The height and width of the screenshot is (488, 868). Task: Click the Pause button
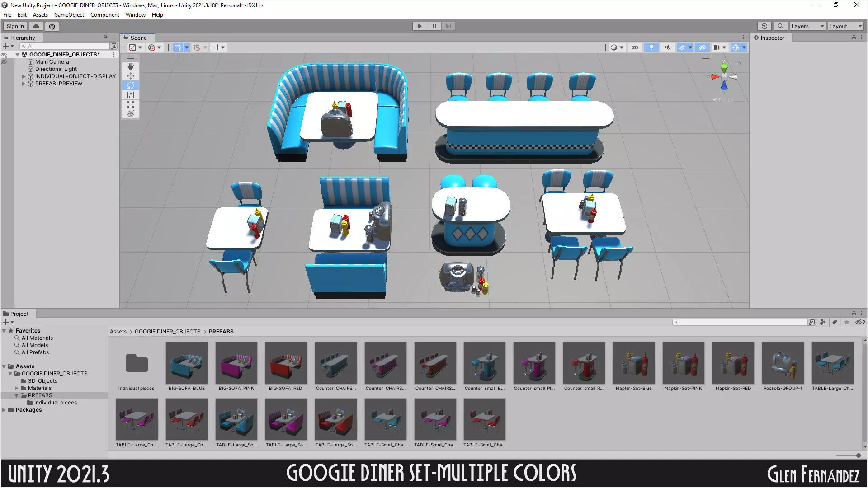click(x=434, y=26)
